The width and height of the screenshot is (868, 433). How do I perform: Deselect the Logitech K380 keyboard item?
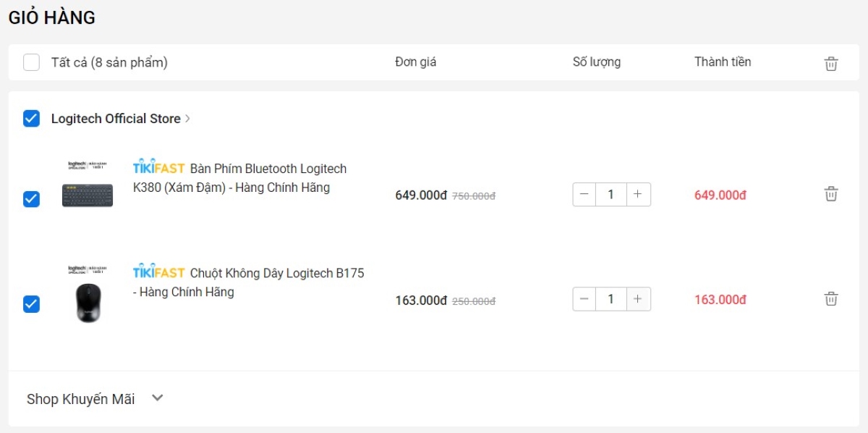pos(31,198)
